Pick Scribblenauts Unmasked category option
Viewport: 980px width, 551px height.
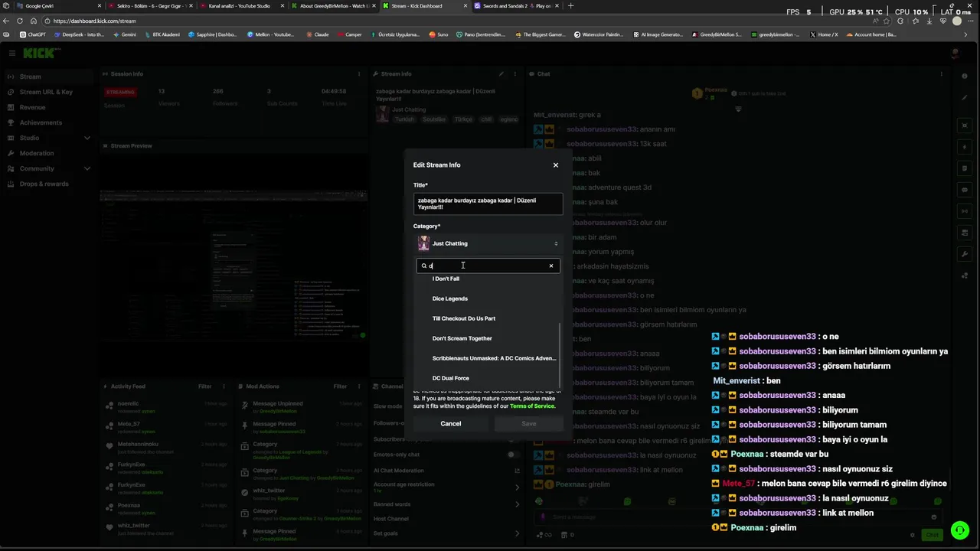[x=488, y=358]
